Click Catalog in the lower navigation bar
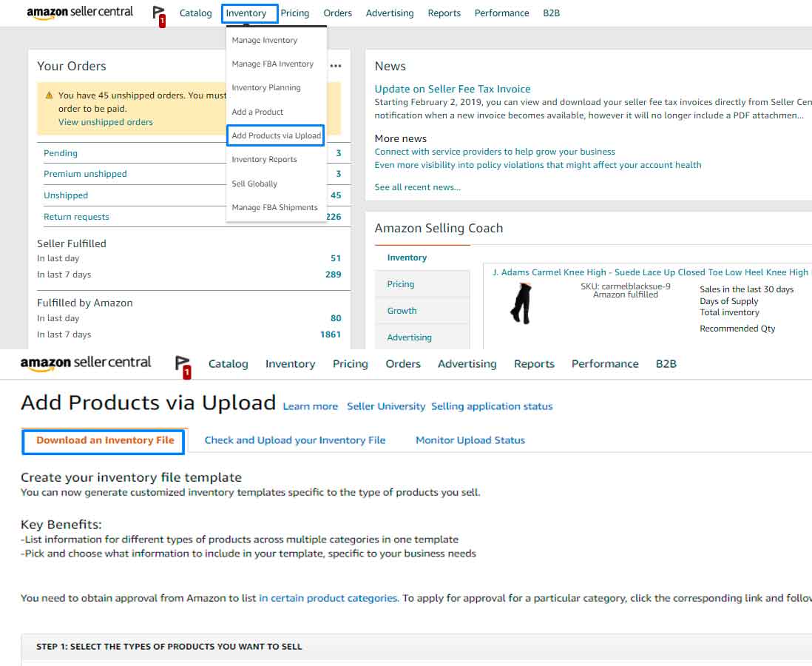Screen dimensions: 812x666 229,364
